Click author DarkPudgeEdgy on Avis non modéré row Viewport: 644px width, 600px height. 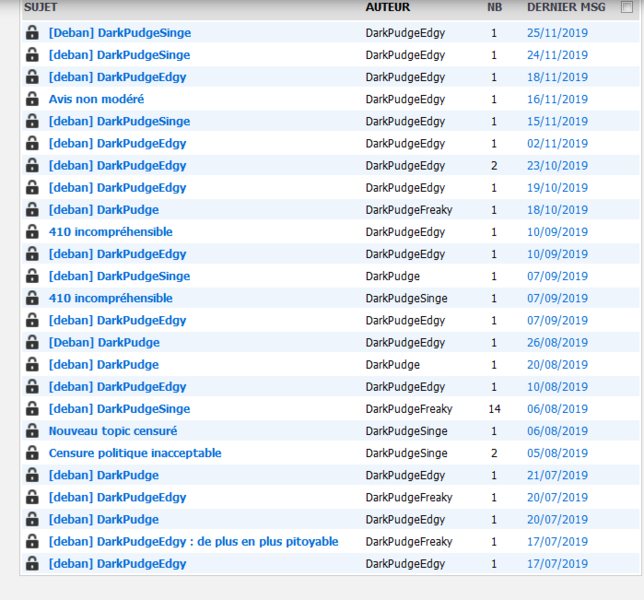(405, 99)
